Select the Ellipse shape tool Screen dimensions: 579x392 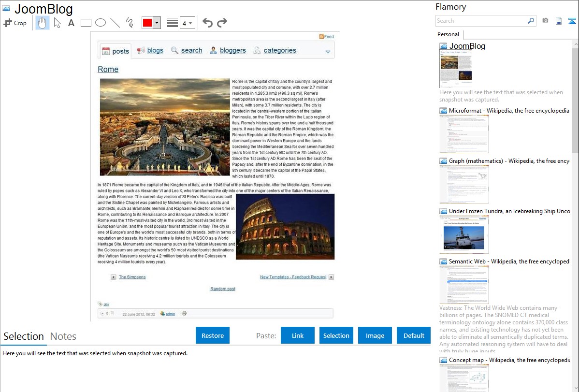[101, 23]
